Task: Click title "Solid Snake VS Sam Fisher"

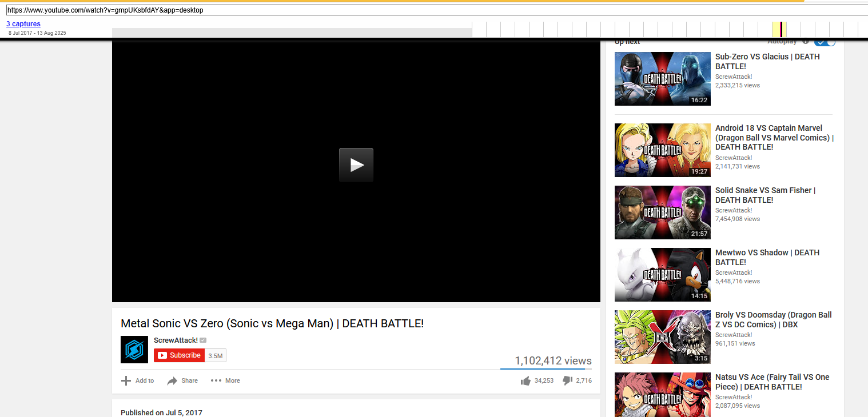Action: pyautogui.click(x=765, y=195)
